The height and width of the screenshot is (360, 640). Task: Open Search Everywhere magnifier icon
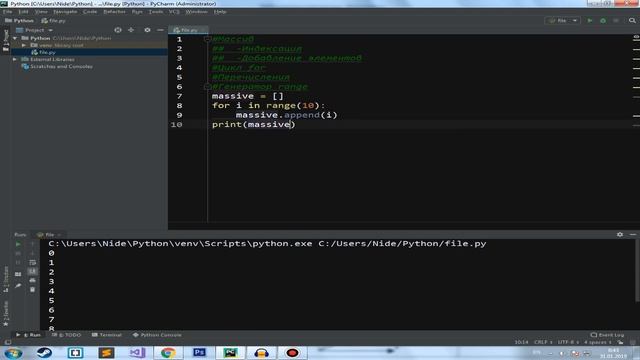[632, 20]
